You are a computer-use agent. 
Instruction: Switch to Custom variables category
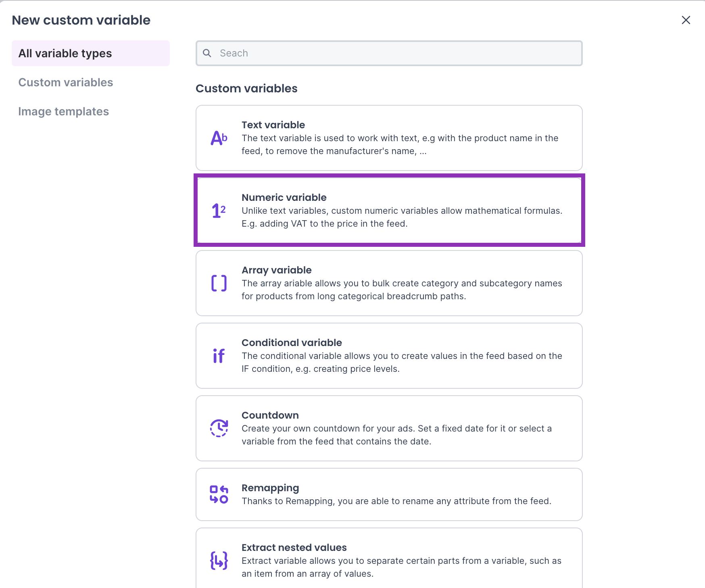point(66,82)
